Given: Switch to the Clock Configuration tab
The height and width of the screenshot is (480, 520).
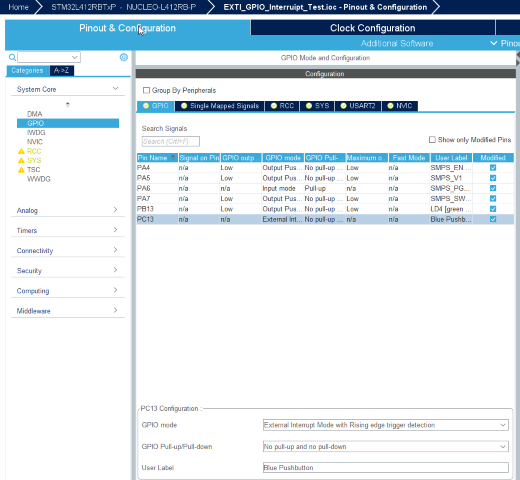Looking at the screenshot, I should pos(373,28).
